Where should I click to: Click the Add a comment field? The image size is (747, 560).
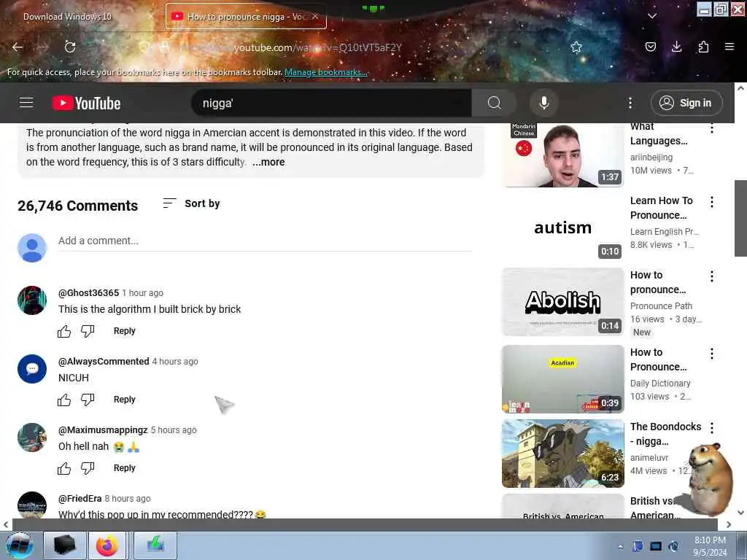tap(265, 241)
